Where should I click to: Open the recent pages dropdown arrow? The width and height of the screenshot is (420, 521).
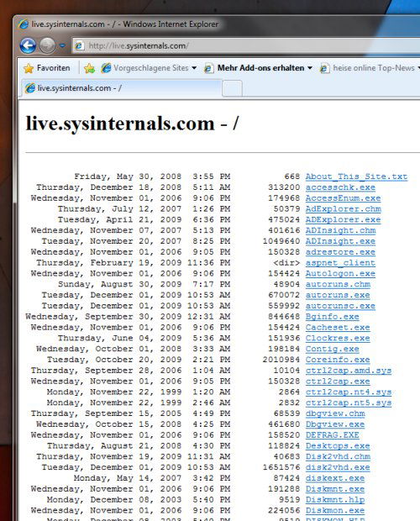click(62, 45)
